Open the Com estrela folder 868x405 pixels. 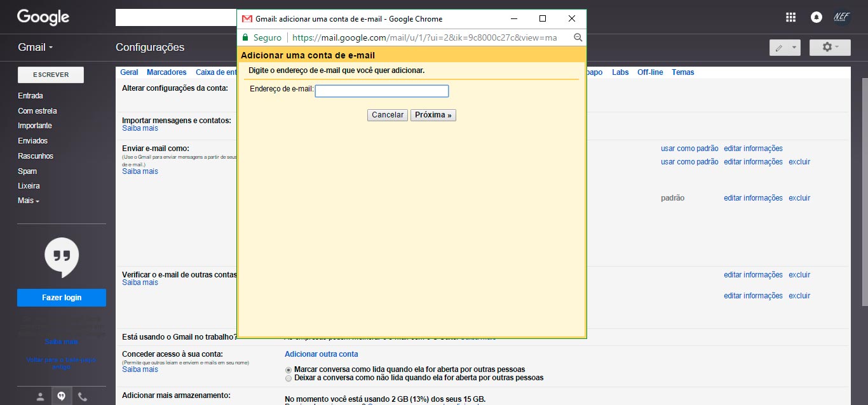(x=37, y=111)
